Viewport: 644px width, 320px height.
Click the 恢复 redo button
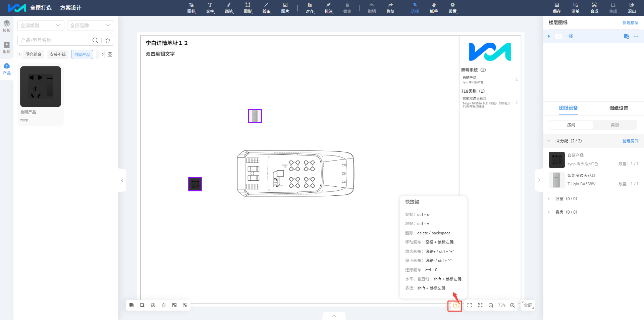point(390,8)
